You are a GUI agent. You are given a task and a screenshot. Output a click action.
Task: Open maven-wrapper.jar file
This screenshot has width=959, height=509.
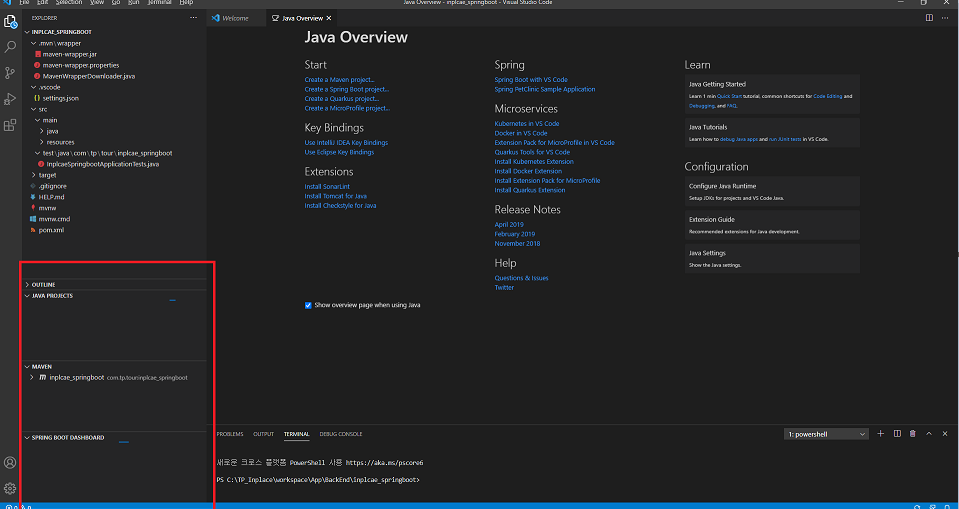click(70, 54)
